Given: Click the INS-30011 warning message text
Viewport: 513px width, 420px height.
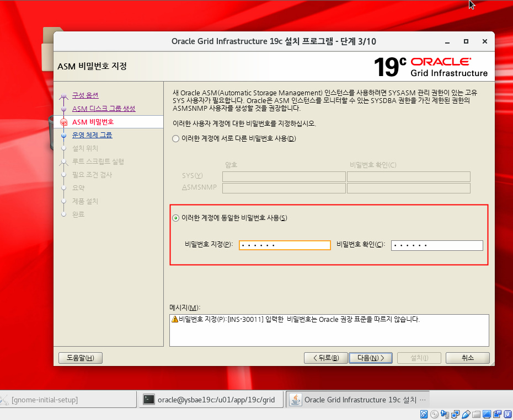Looking at the screenshot, I should [300, 319].
